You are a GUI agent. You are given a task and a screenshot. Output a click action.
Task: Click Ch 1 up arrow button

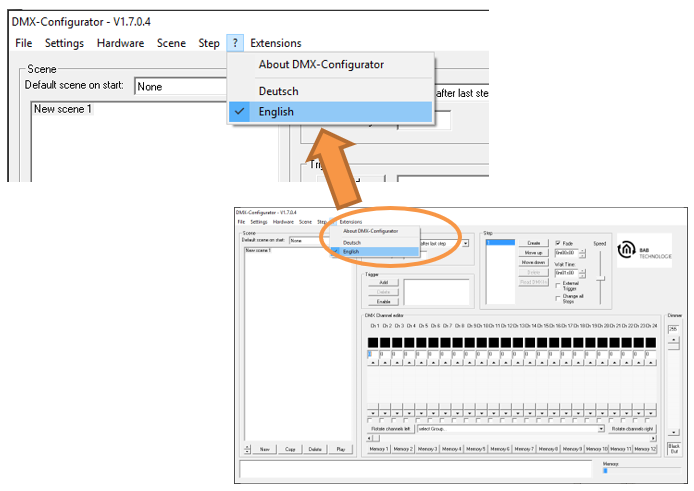point(373,363)
